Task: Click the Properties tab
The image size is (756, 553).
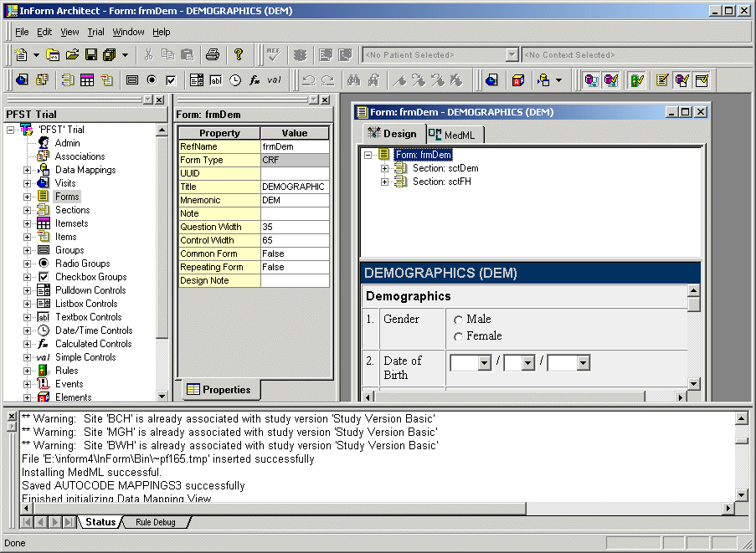Action: click(219, 390)
